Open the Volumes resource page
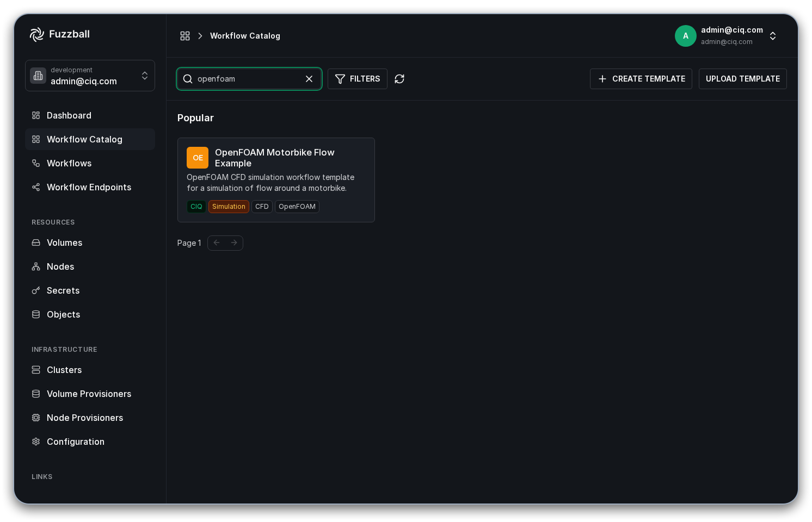 pyautogui.click(x=90, y=243)
